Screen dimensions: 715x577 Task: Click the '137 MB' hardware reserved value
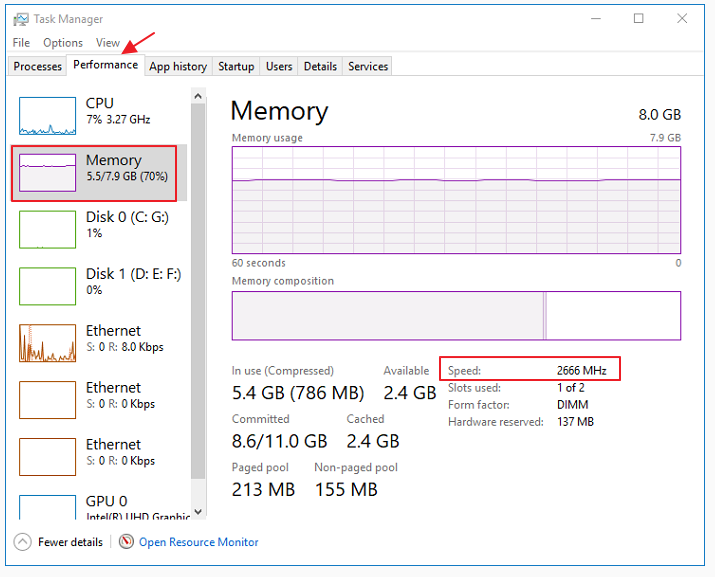point(575,421)
